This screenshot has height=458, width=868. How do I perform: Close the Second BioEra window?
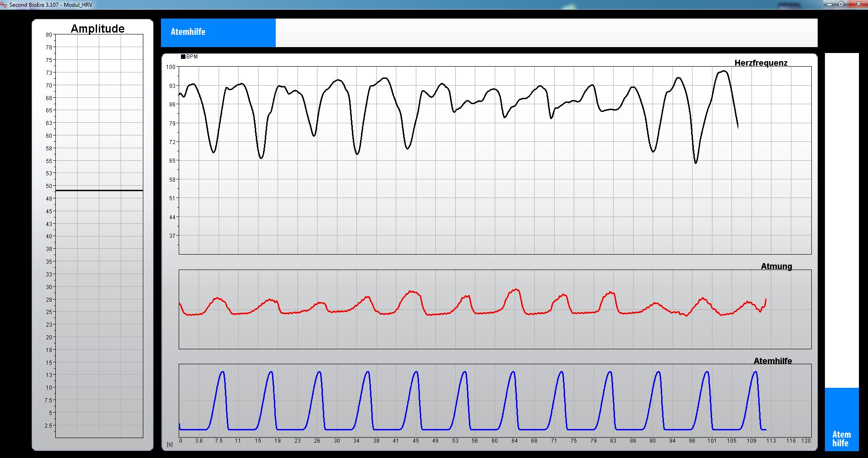857,4
